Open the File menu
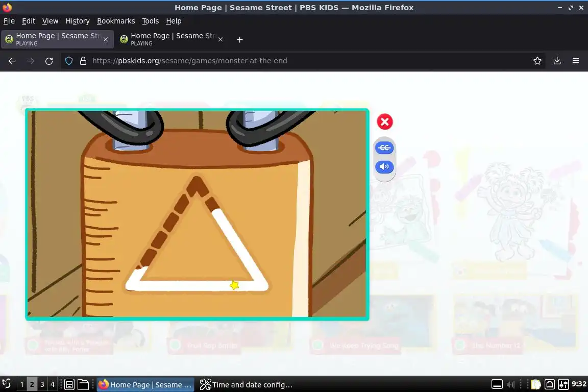The image size is (588, 392). [x=9, y=21]
